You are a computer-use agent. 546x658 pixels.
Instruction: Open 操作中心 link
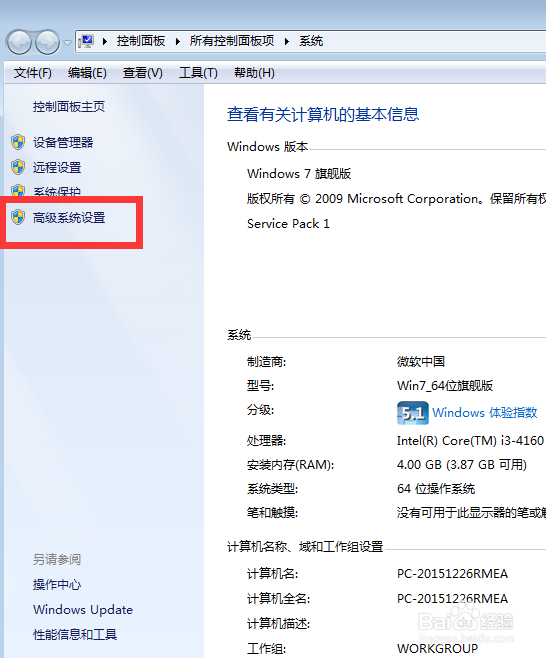point(57,585)
